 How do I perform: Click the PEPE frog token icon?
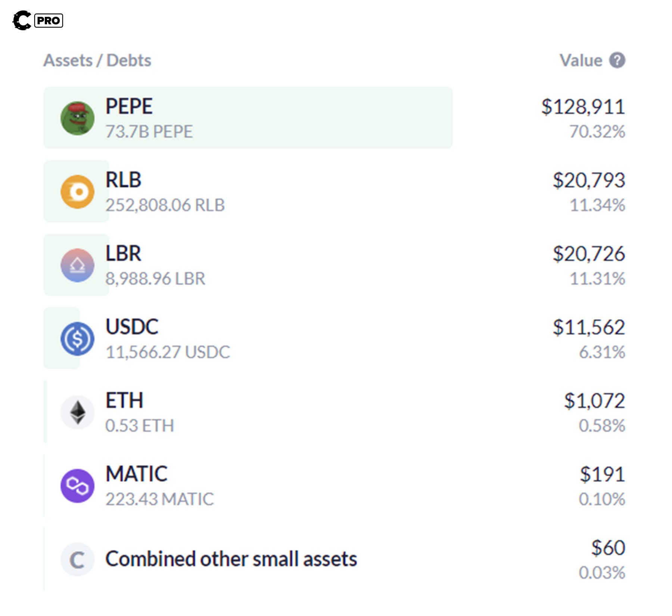point(77,118)
